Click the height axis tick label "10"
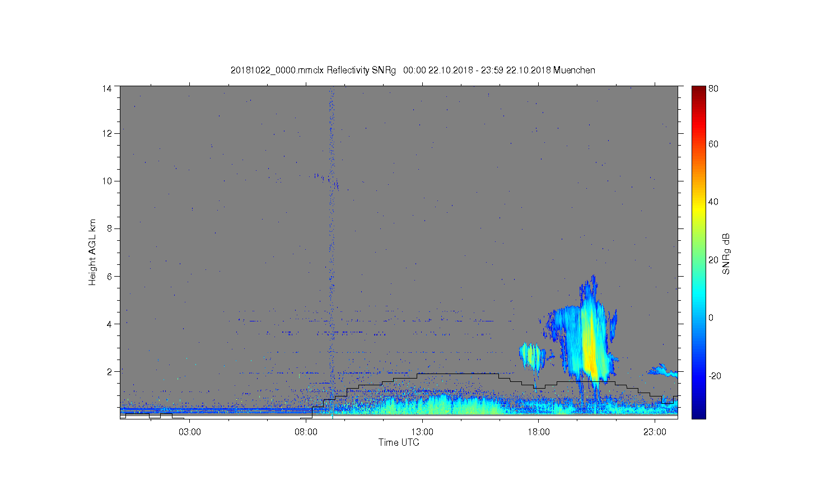Image resolution: width=840 pixels, height=504 pixels. (107, 181)
